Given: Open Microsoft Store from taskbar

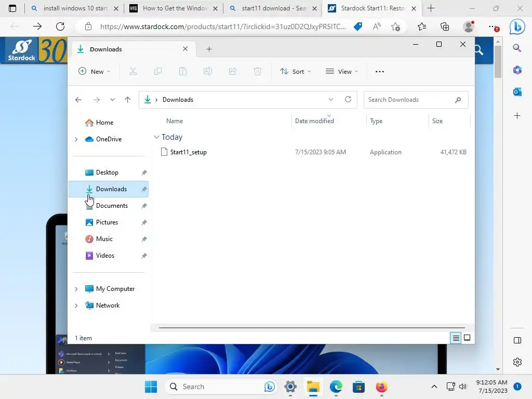Looking at the screenshot, I should click(x=358, y=387).
